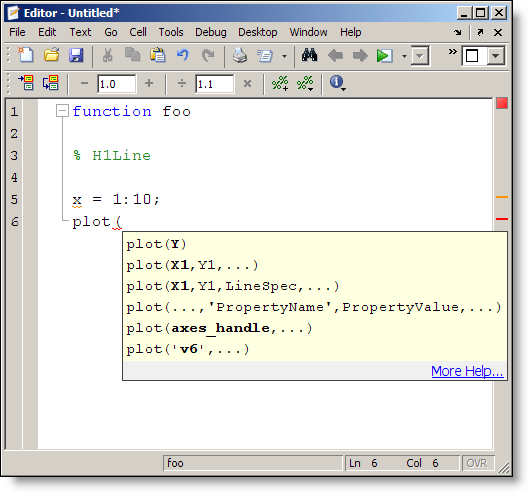Increment value with the plus button
This screenshot has height=493, width=529.
(x=149, y=83)
